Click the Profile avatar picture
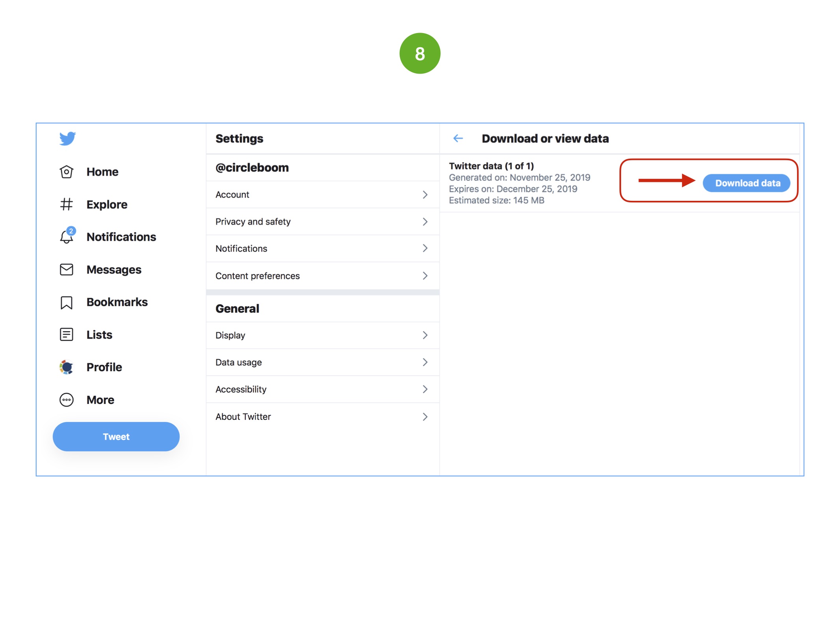Screen dimensions: 840x630 pos(67,367)
